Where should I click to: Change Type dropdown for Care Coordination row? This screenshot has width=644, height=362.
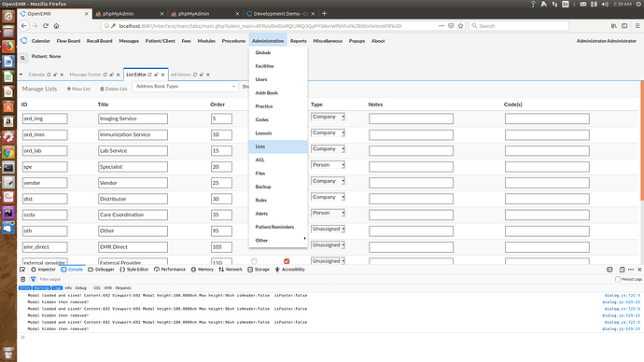click(328, 213)
